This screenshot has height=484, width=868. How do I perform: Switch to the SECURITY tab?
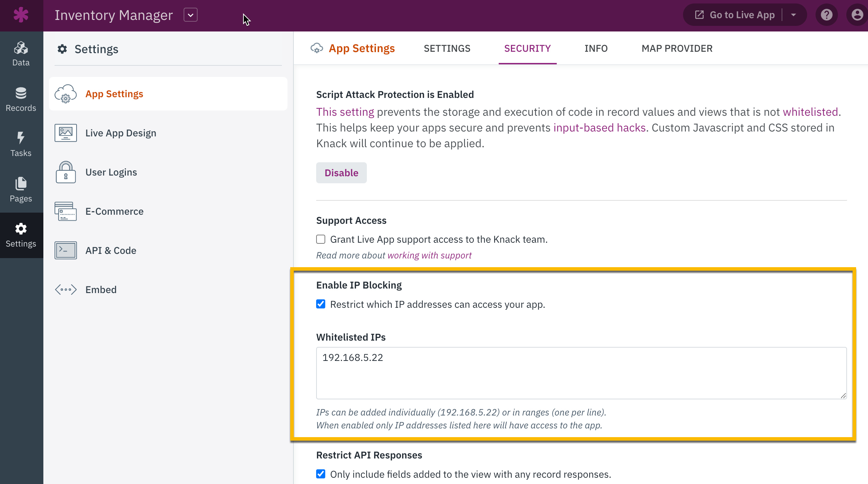(x=527, y=48)
